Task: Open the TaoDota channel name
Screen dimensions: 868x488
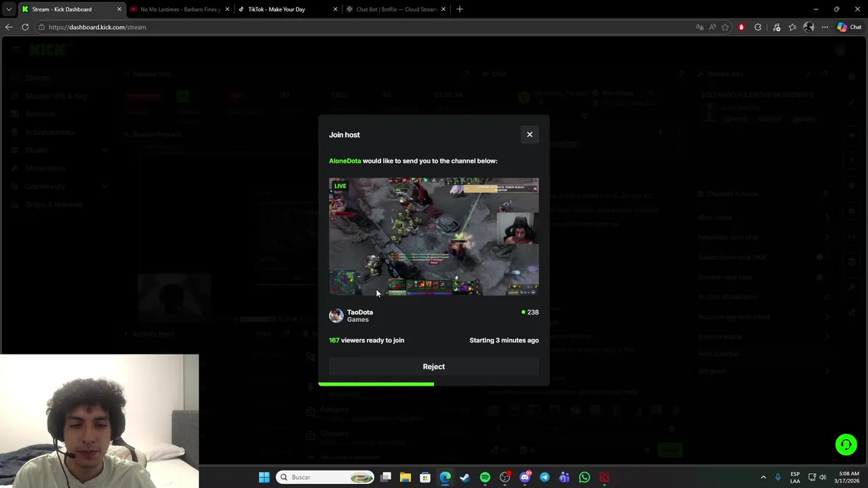Action: (x=360, y=312)
